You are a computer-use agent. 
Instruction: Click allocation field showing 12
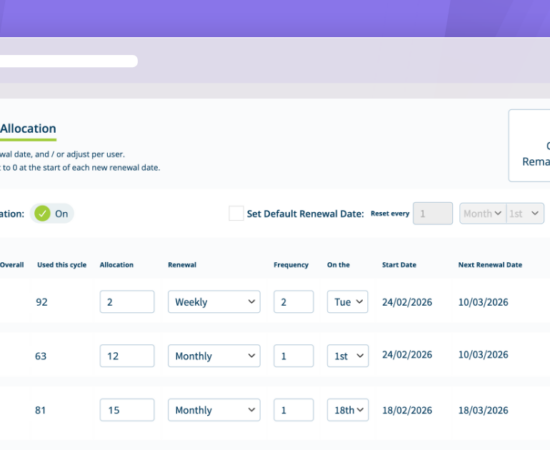pos(127,356)
